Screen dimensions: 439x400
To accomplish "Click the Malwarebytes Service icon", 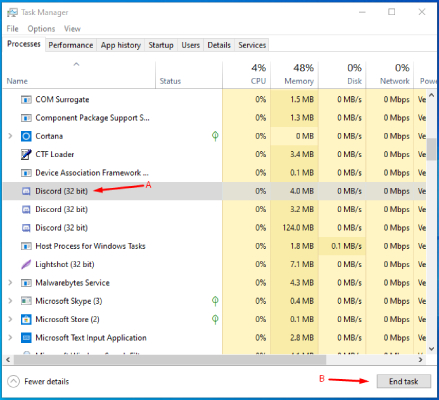I will click(26, 283).
